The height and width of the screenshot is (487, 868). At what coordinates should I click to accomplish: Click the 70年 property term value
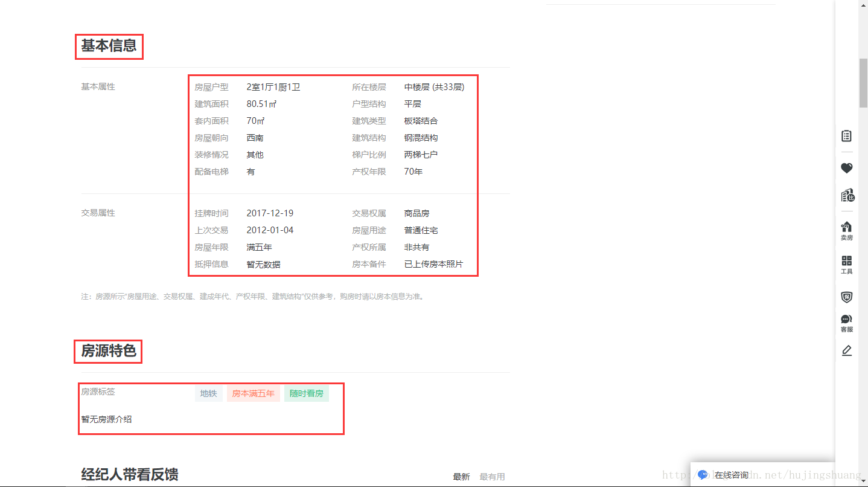tap(413, 172)
